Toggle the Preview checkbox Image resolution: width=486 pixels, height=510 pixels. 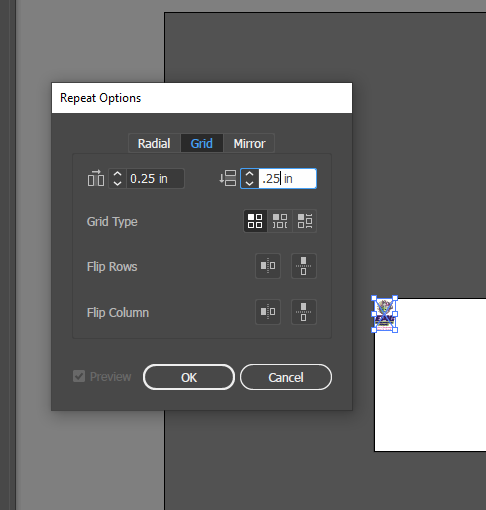pyautogui.click(x=79, y=376)
